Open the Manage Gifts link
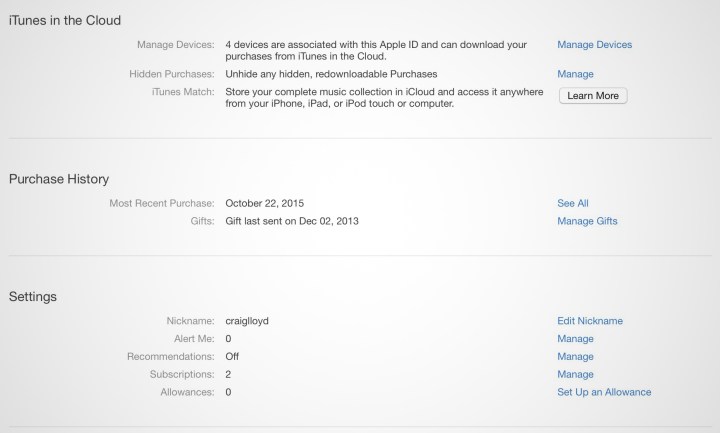 (587, 221)
